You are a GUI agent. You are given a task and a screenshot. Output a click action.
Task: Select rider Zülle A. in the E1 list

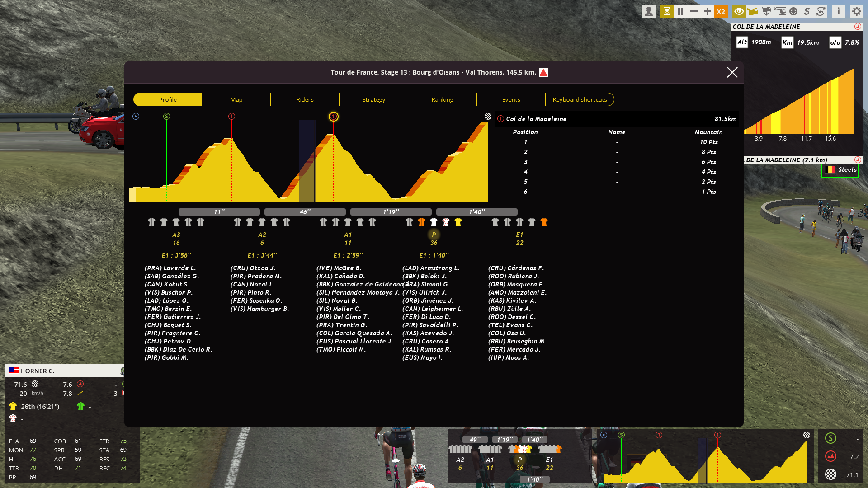(x=509, y=309)
